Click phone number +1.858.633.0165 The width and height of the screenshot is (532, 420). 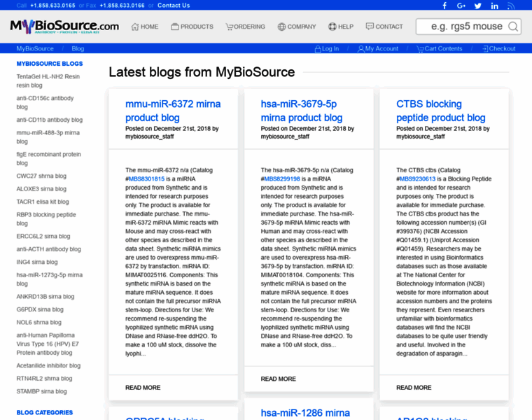pyautogui.click(x=52, y=6)
